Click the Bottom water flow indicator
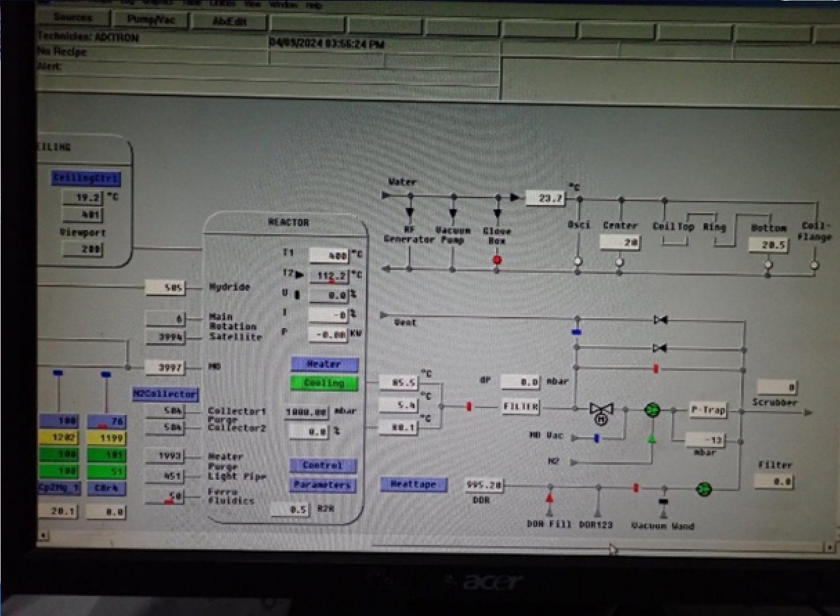 click(x=767, y=264)
